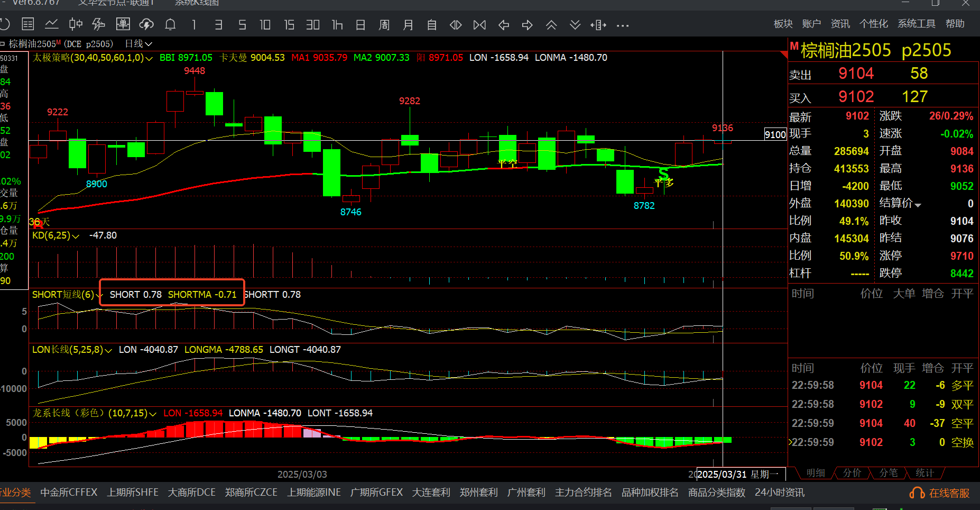This screenshot has width=980, height=510.
Task: Click the 单 order entry icon
Action: (x=123, y=24)
